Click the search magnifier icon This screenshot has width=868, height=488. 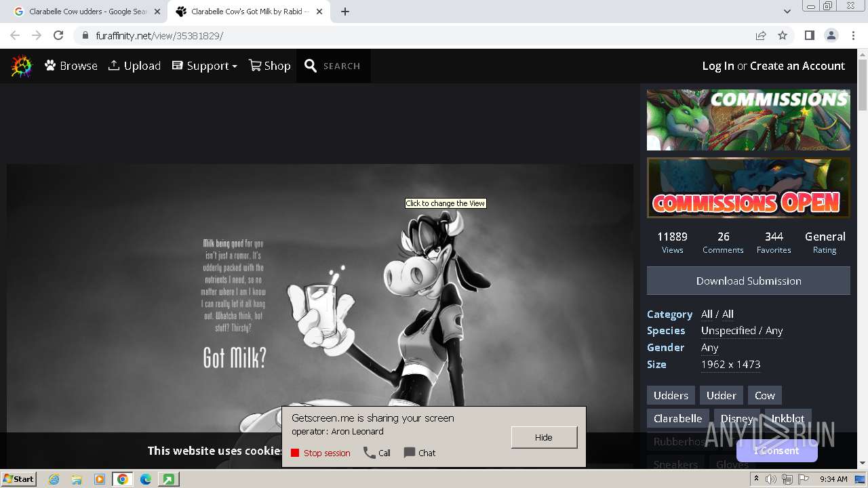point(311,66)
